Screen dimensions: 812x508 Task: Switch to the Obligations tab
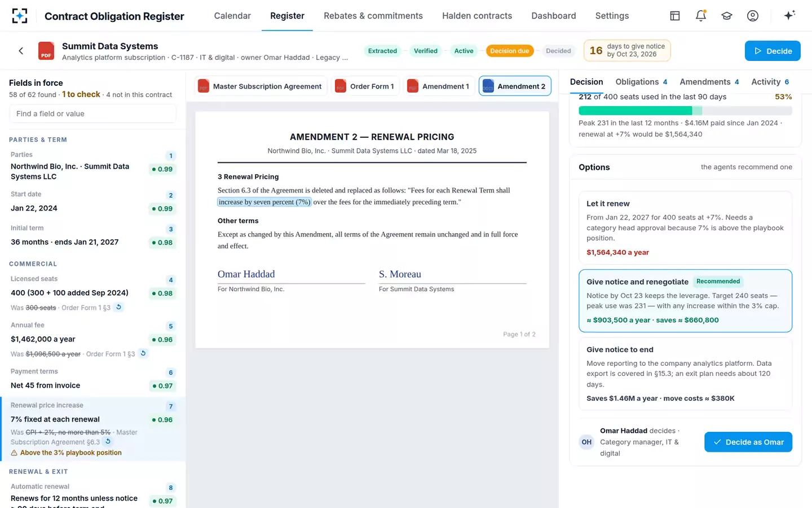pos(641,82)
